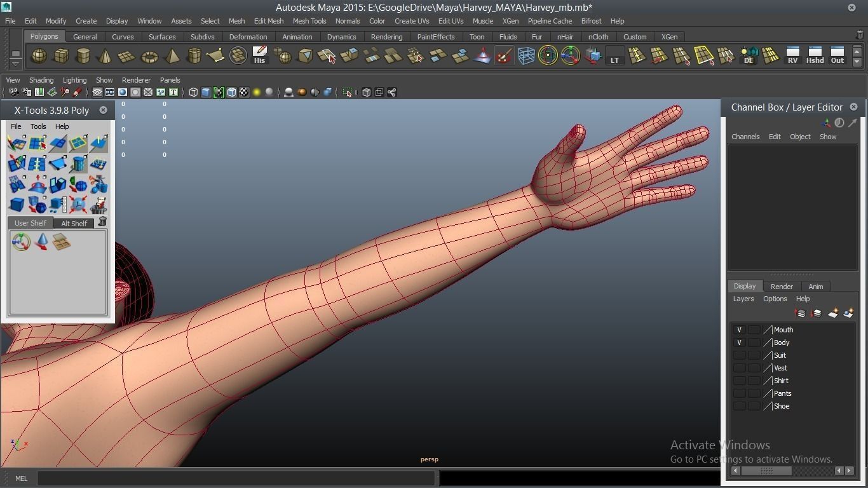Toggle visibility of the Pants layer

[x=739, y=393]
